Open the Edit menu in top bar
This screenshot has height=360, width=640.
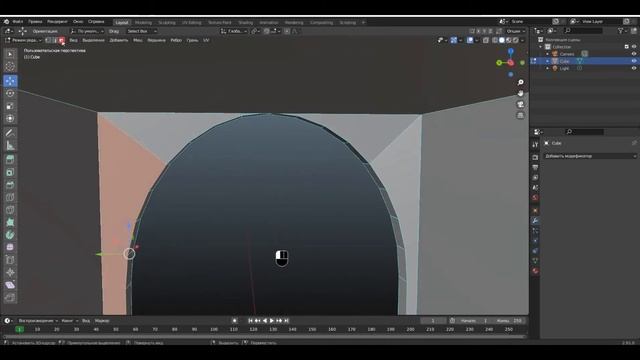(x=35, y=22)
